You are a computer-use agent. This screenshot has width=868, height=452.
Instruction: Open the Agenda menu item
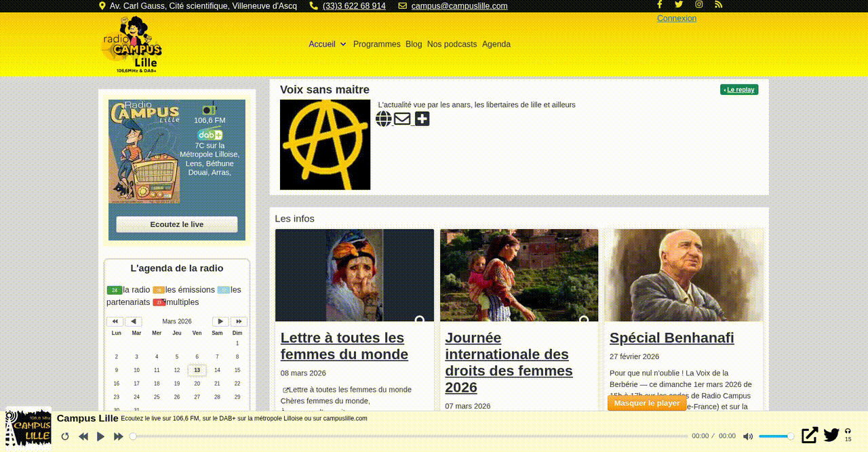click(x=496, y=44)
